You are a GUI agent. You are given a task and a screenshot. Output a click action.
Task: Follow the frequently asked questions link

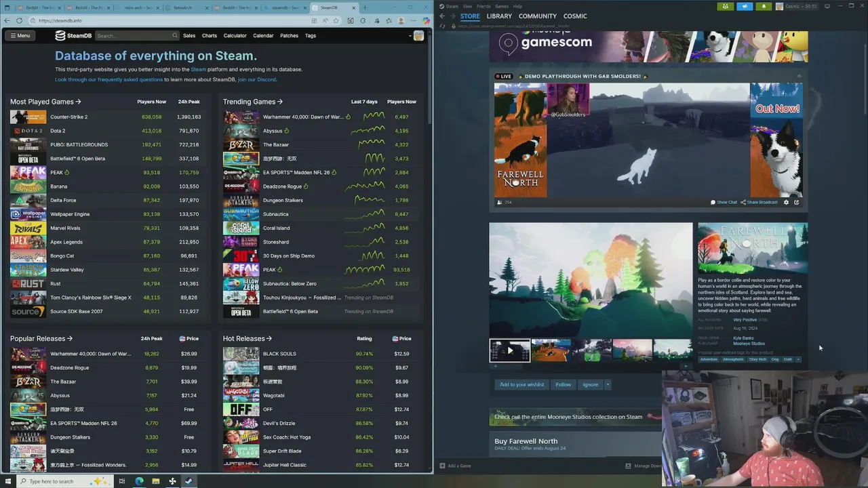(109, 79)
